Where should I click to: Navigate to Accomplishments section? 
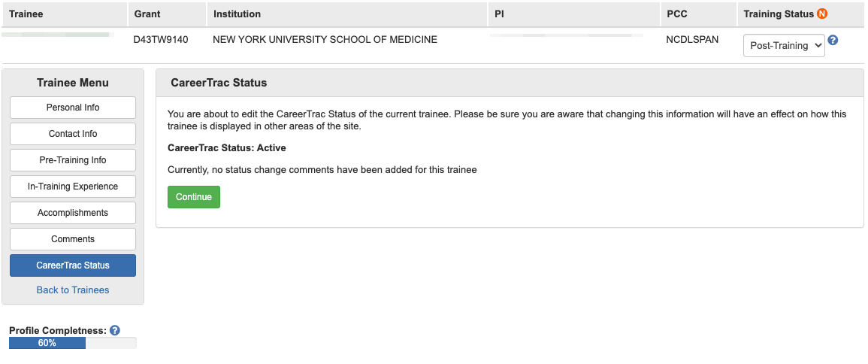(x=73, y=213)
